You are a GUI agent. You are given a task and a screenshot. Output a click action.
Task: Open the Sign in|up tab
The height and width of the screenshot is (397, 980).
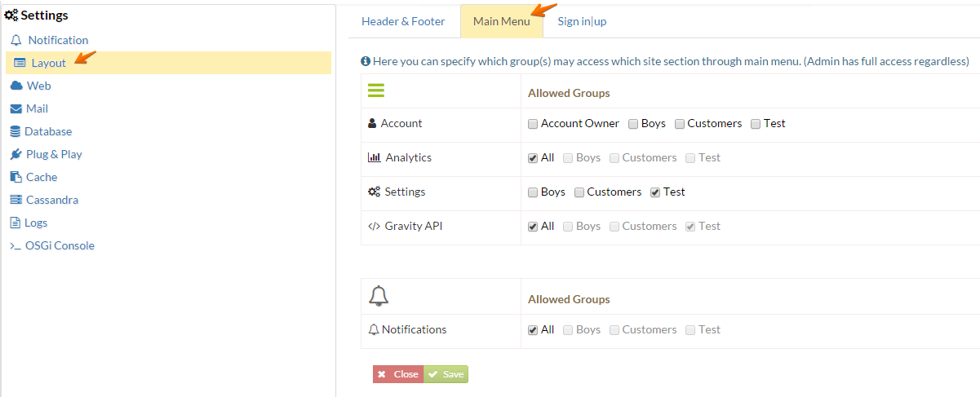(x=582, y=21)
